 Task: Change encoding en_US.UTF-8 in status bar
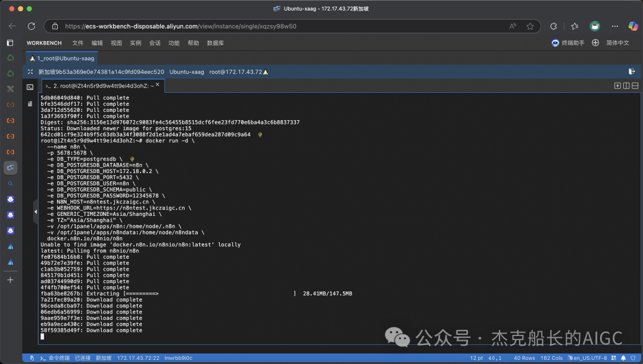pos(587,358)
